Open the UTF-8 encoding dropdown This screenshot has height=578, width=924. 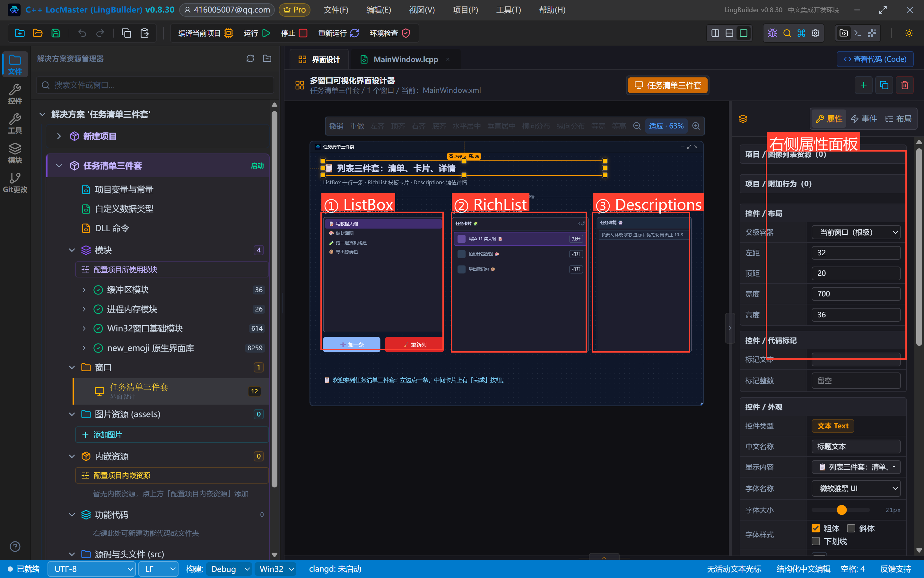[91, 569]
